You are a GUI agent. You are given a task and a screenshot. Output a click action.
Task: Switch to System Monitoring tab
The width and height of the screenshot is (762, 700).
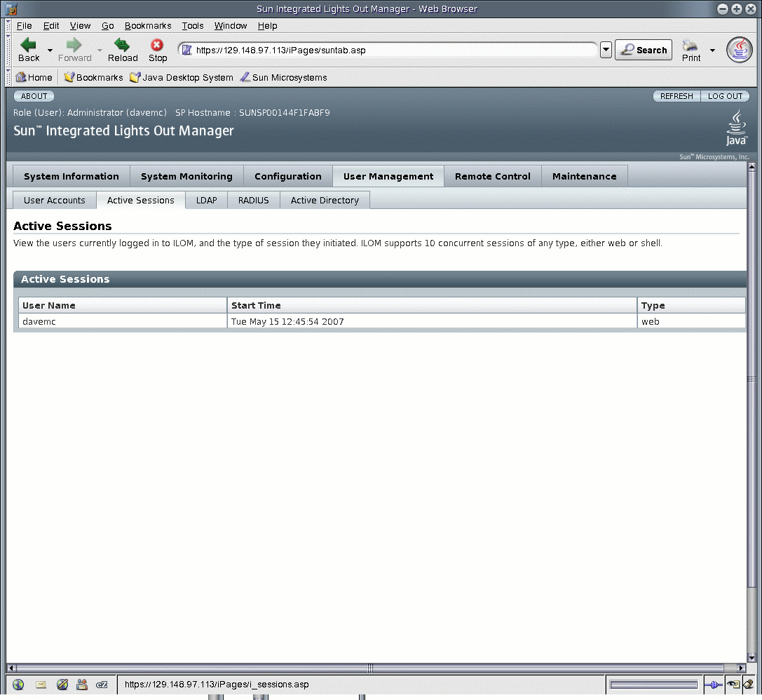(x=186, y=177)
